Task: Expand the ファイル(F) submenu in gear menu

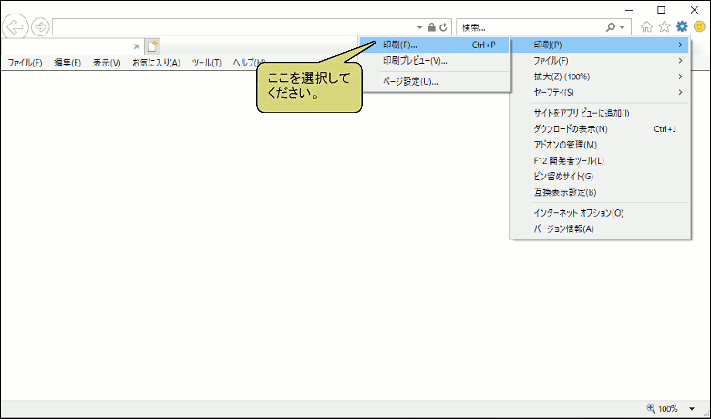Action: [x=552, y=61]
